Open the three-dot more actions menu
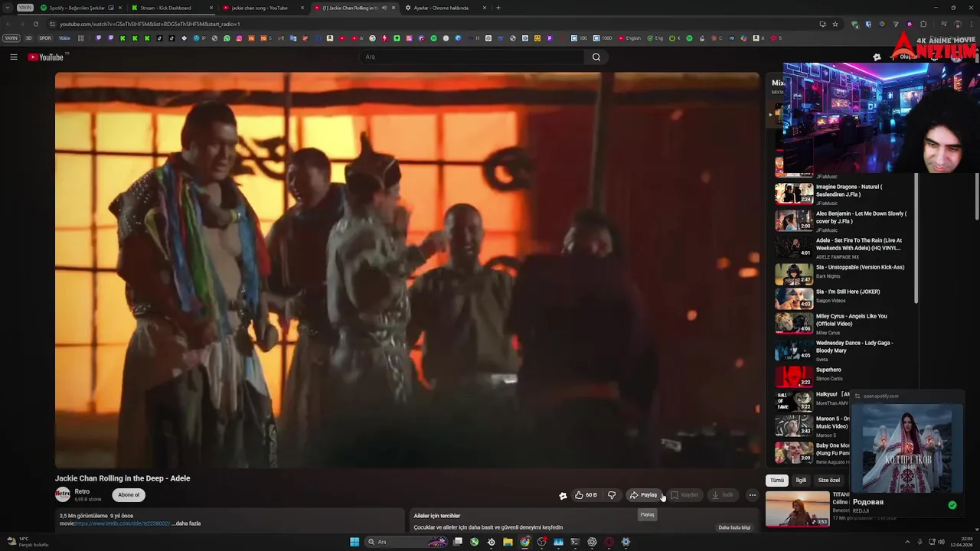This screenshot has height=551, width=980. tap(752, 495)
